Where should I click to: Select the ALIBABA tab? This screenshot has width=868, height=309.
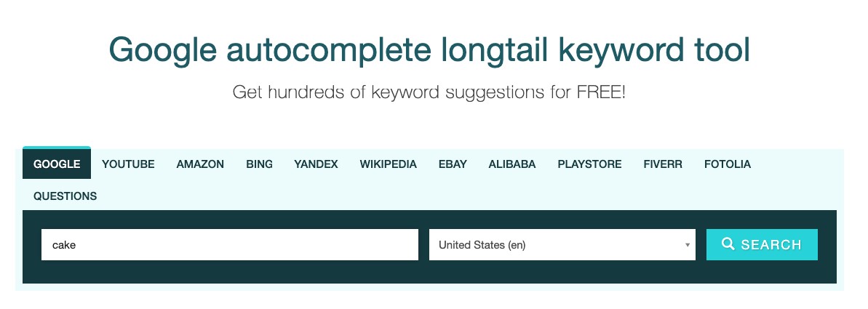click(x=512, y=164)
